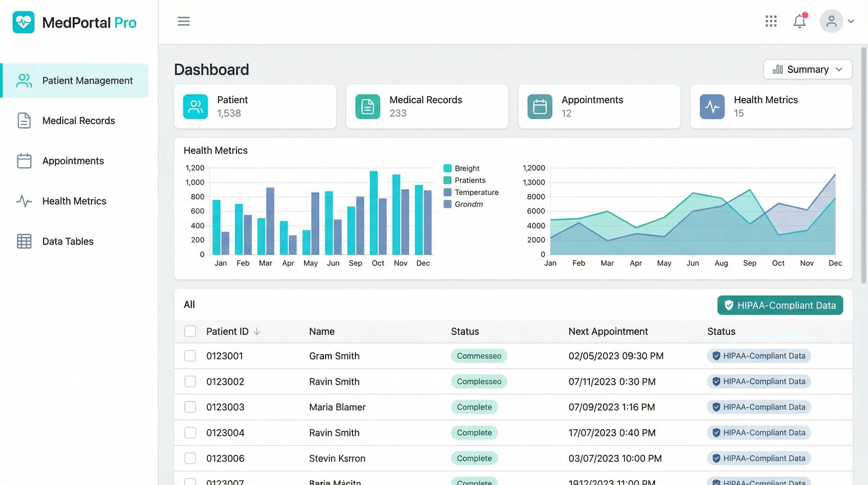Click the user avatar in top bar
The width and height of the screenshot is (868, 485).
pos(831,21)
